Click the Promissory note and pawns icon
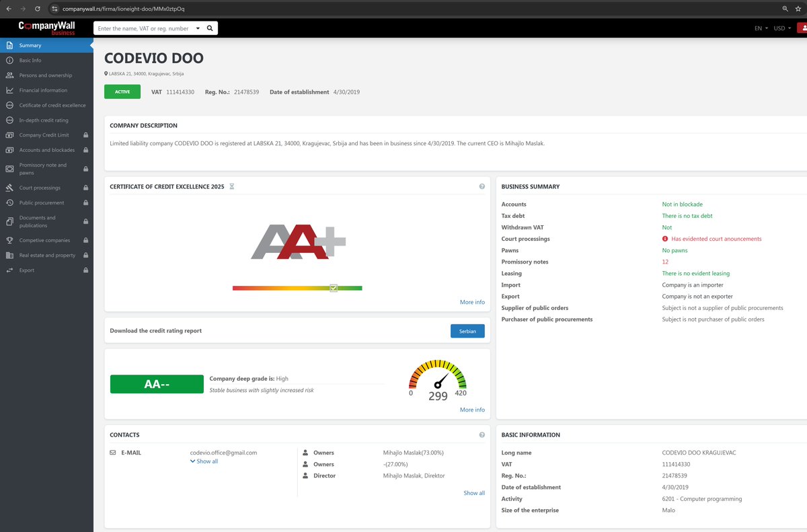Image resolution: width=807 pixels, height=532 pixels. 9,169
